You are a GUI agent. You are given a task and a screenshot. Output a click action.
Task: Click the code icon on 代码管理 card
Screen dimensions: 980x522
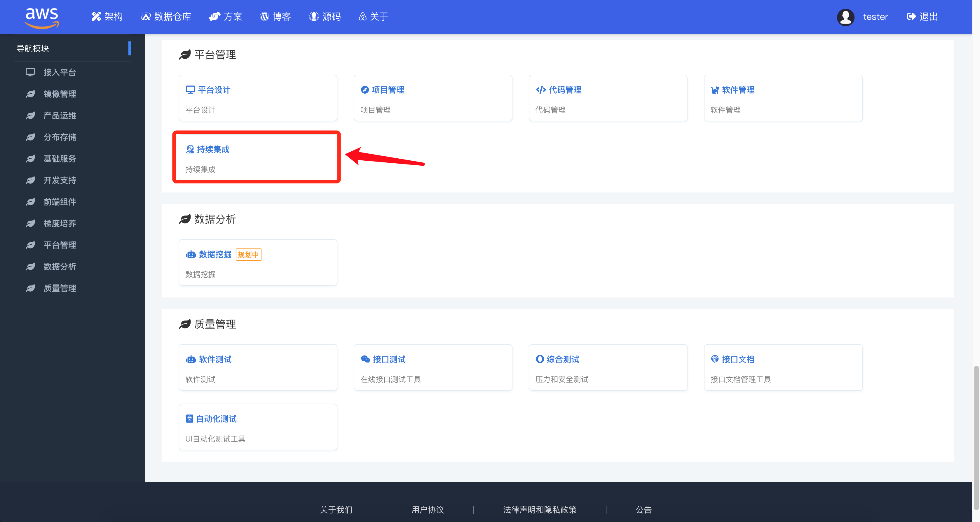coord(541,90)
